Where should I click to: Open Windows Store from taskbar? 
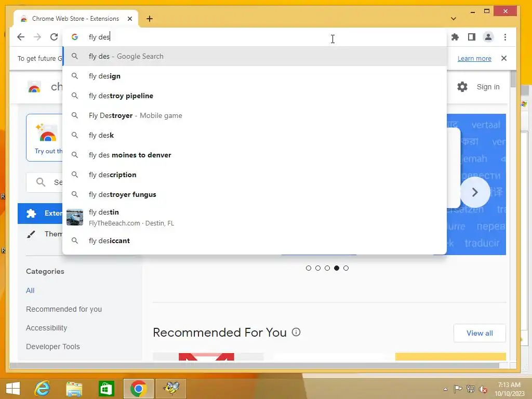coord(106,388)
